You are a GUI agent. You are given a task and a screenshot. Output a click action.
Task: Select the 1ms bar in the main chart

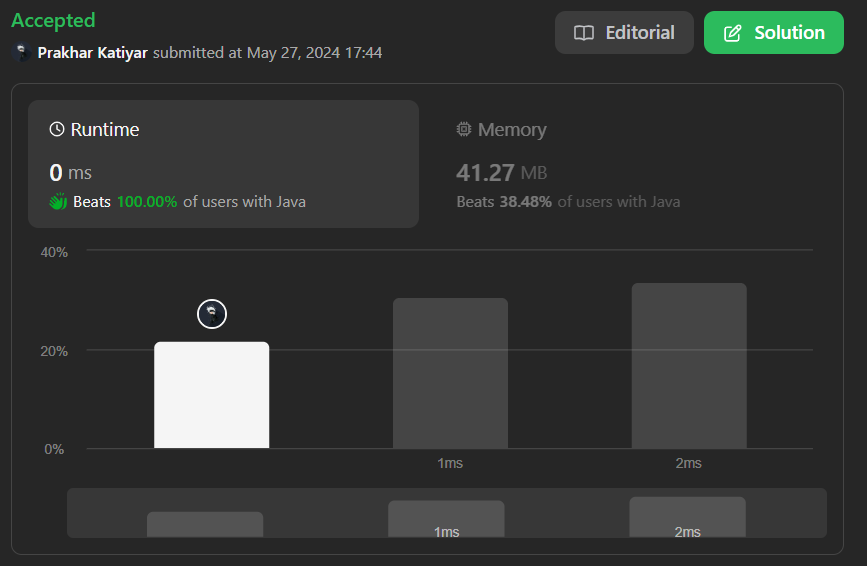450,373
